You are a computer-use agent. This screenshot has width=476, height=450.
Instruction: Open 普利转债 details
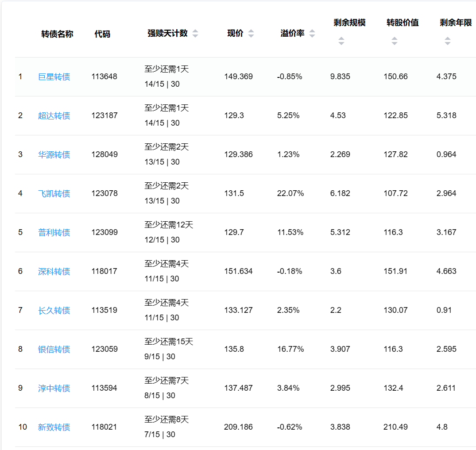click(x=54, y=233)
